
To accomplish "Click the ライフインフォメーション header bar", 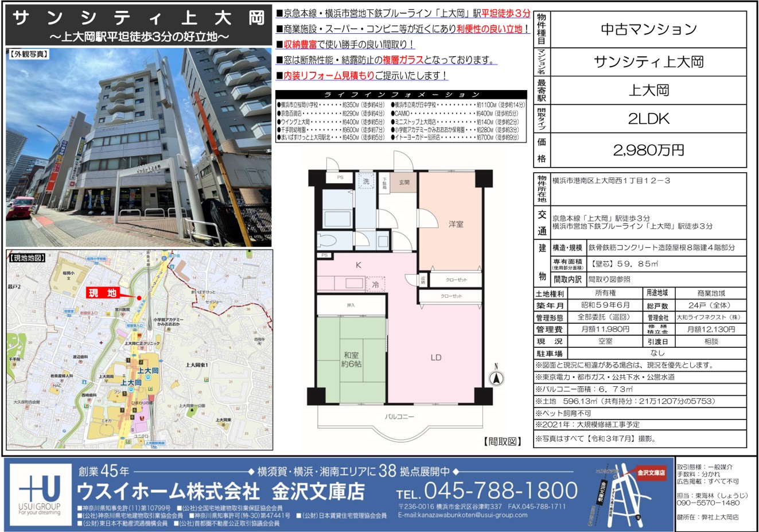I will click(x=401, y=95).
